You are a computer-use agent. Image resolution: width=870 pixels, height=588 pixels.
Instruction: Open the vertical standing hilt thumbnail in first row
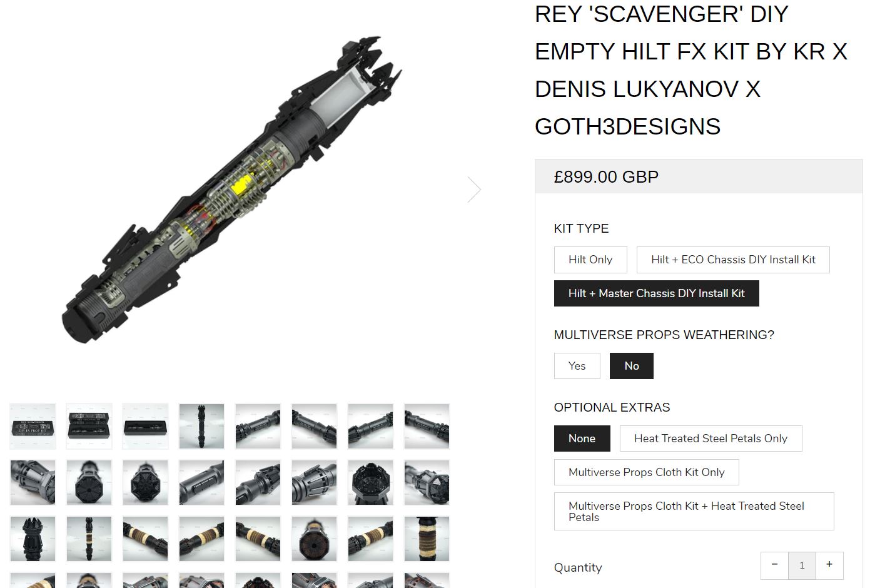201,427
